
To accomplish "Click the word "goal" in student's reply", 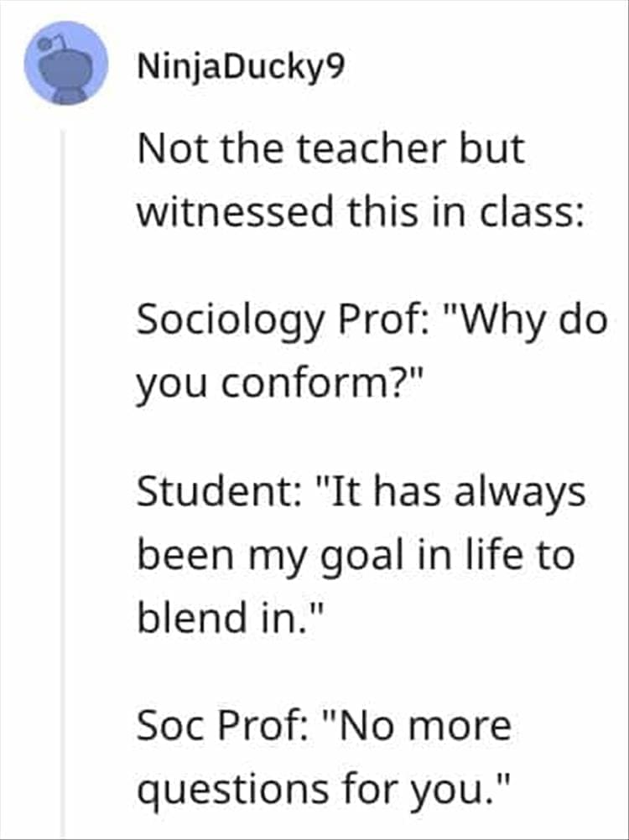I will click(351, 556).
